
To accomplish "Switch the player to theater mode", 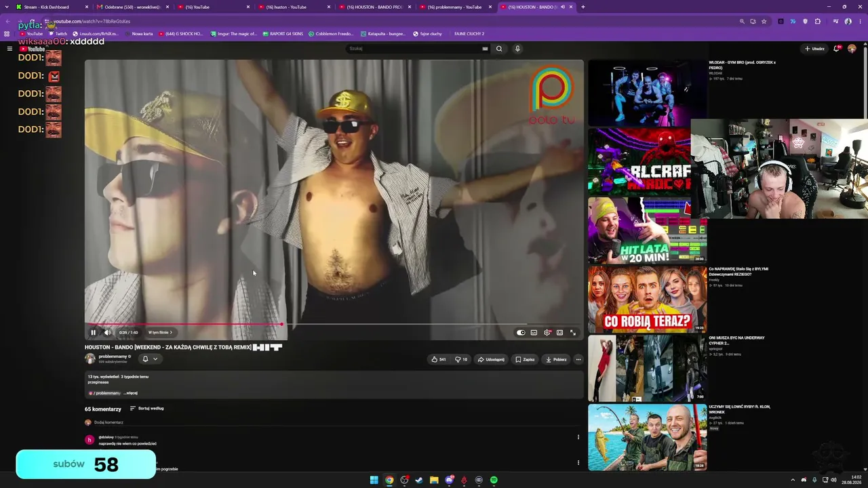I will point(559,333).
